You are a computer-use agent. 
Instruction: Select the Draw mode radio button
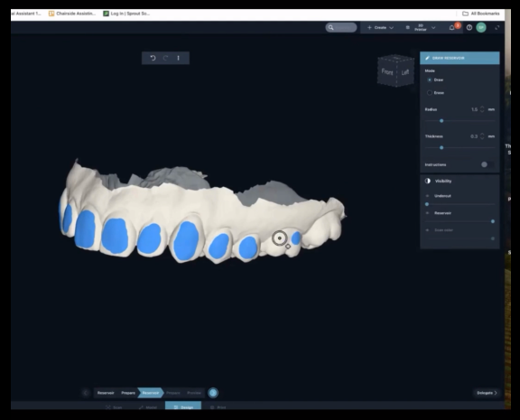point(430,80)
